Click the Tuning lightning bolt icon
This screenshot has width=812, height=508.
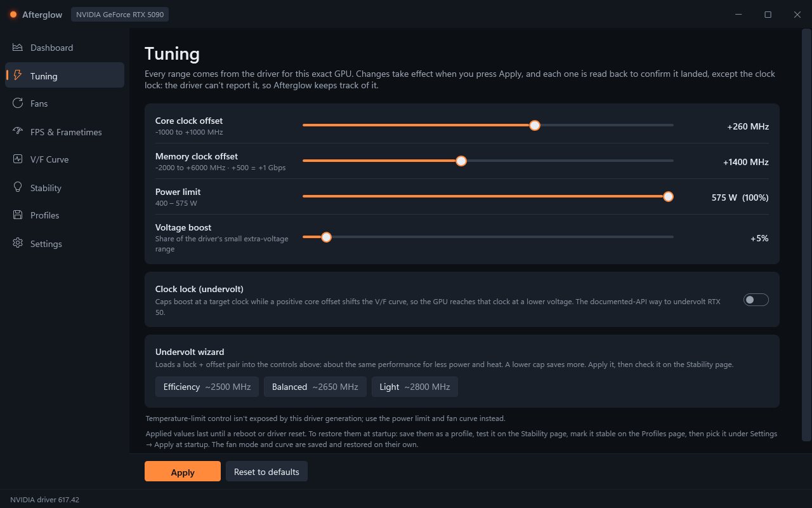point(18,76)
